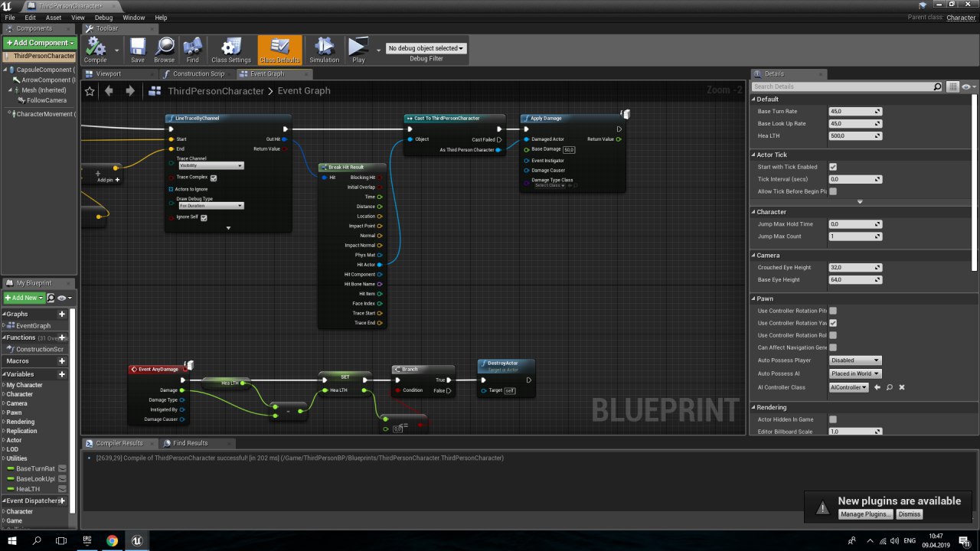Open Trace Channel Visibility dropdown
Image resolution: width=980 pixels, height=551 pixels.
pos(211,165)
